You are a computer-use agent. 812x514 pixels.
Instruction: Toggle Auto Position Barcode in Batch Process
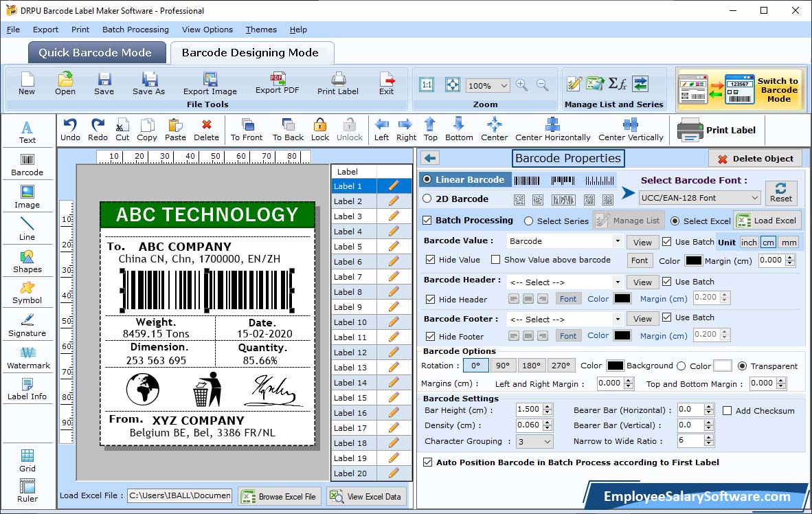point(427,462)
